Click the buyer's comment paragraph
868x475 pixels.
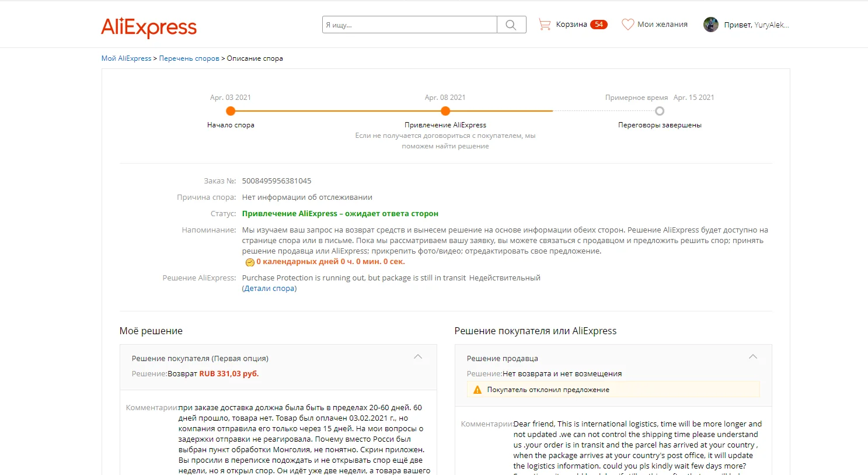(306, 439)
